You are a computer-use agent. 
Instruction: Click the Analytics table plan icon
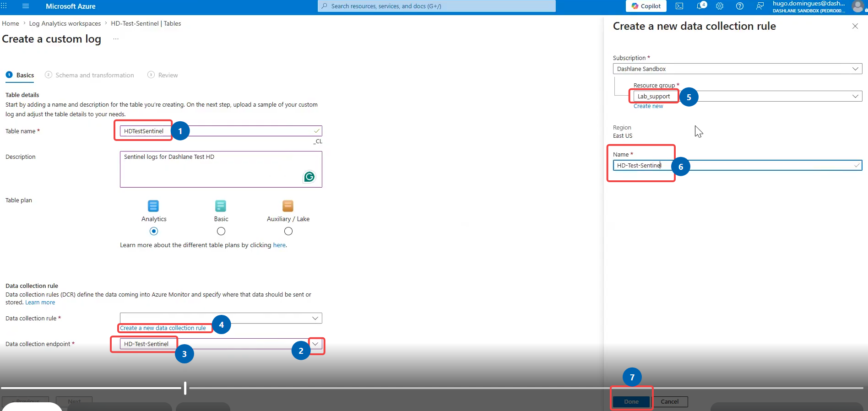153,206
